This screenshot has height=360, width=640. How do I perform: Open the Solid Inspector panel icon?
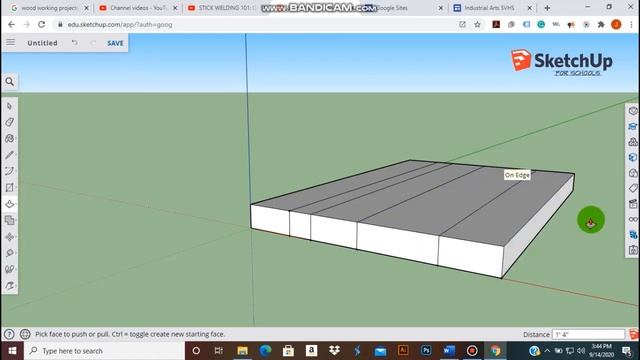point(633,235)
